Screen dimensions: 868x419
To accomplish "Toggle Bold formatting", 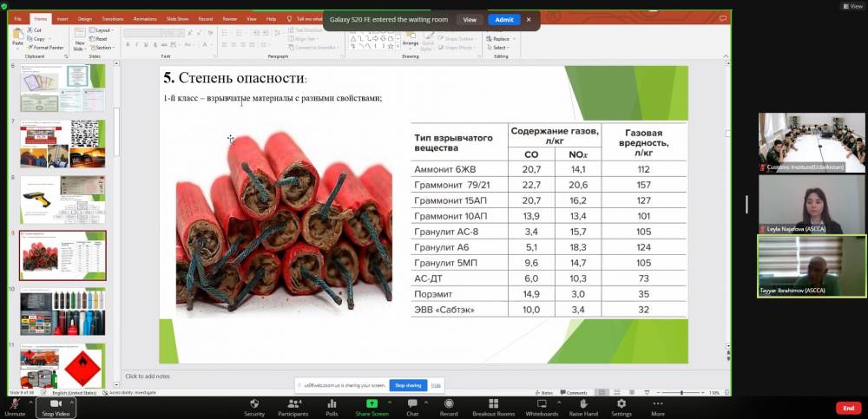I will point(128,45).
